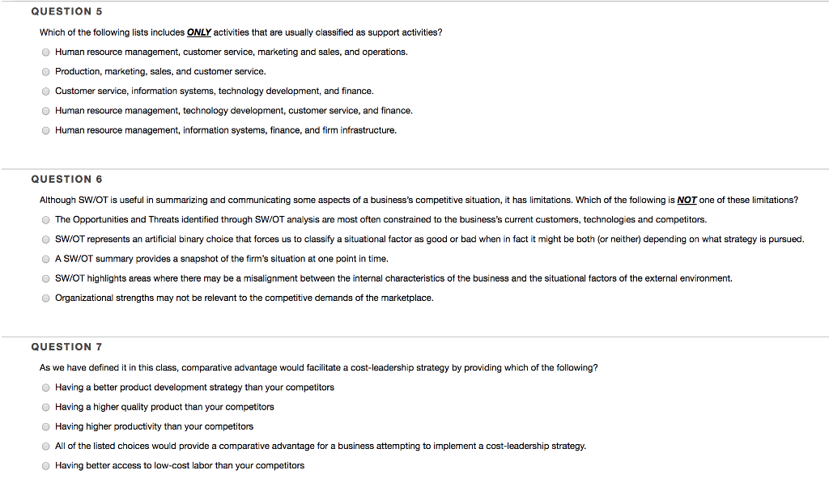Viewport: 829px width, 504px height.
Task: Choose 'A SW/OT summary provides a snapshot' option
Action: [46, 259]
